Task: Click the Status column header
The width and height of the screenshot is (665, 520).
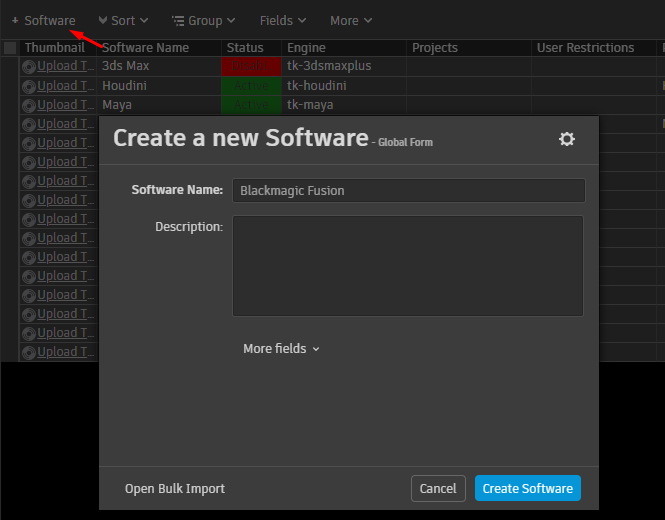Action: (251, 48)
